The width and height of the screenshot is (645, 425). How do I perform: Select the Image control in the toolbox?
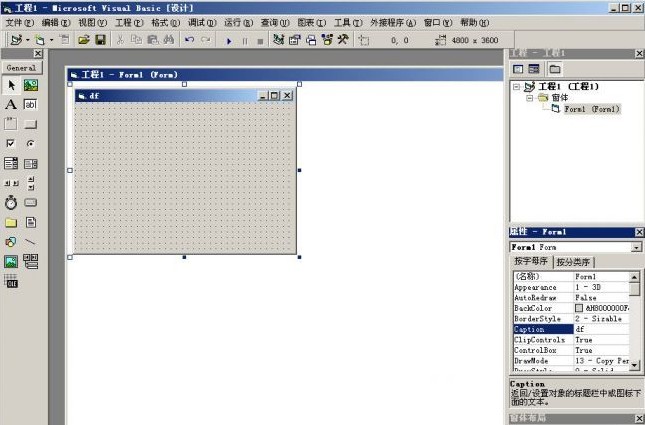click(x=11, y=261)
